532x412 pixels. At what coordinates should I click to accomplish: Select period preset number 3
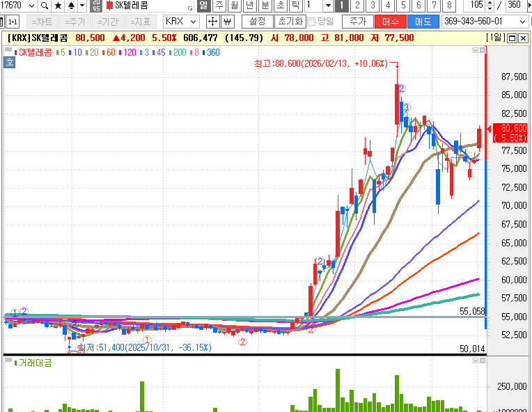(373, 6)
